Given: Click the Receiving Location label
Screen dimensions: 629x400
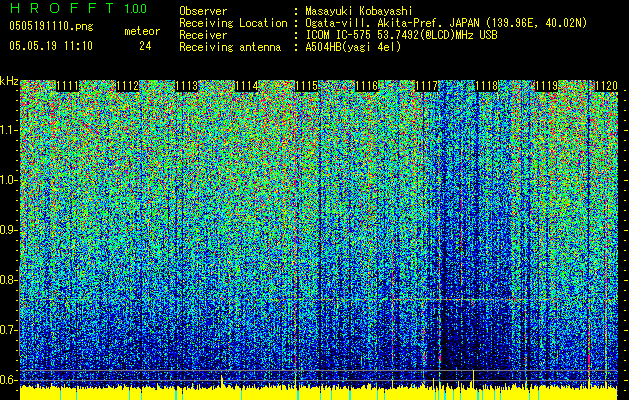Looking at the screenshot, I should 233,23.
